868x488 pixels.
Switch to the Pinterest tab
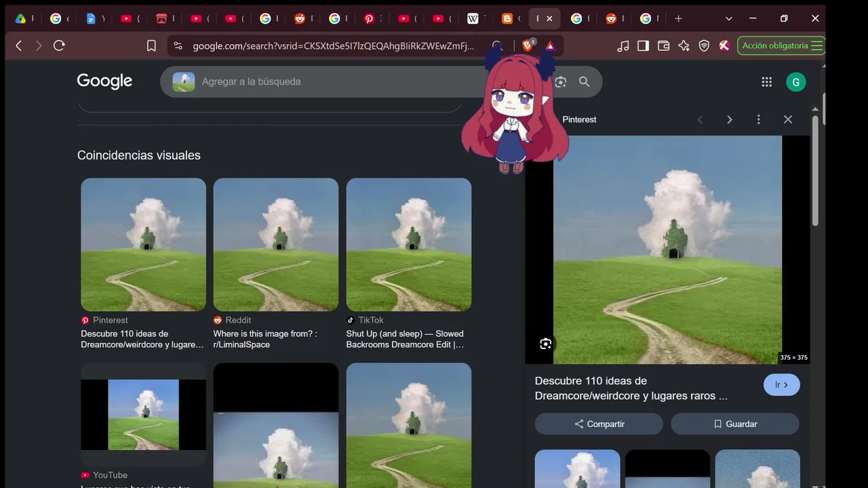pyautogui.click(x=372, y=18)
